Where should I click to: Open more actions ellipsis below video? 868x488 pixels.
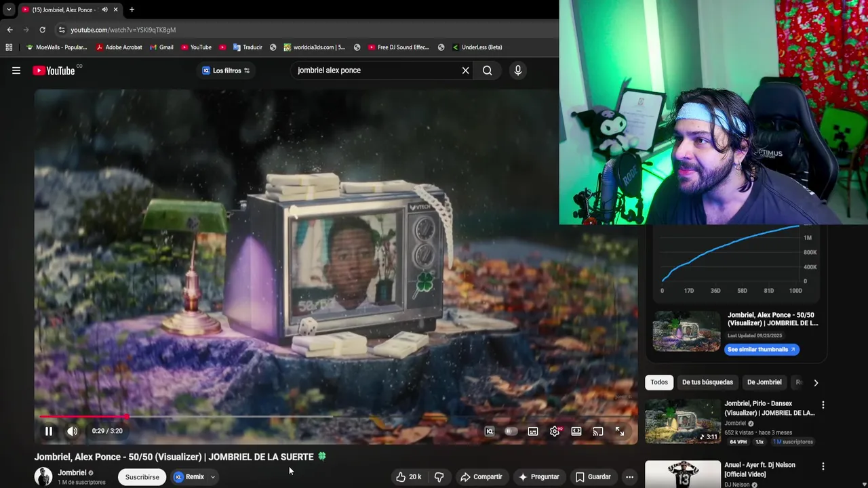click(629, 477)
